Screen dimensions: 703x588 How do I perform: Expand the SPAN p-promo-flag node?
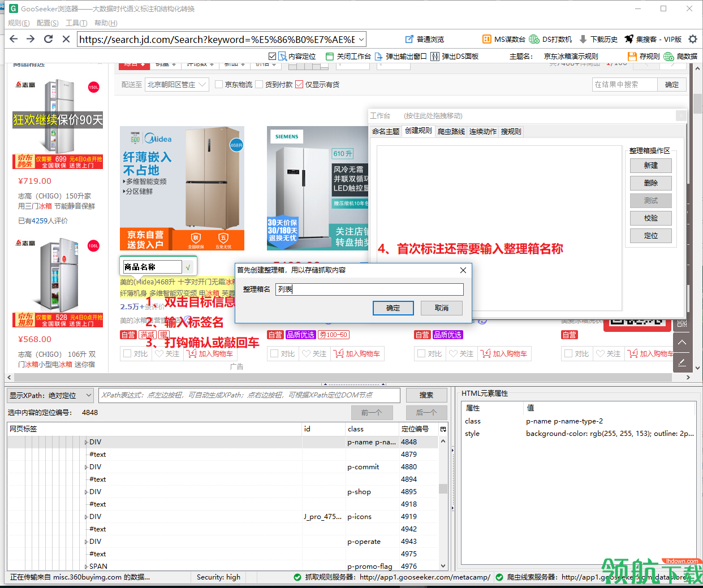(x=86, y=567)
